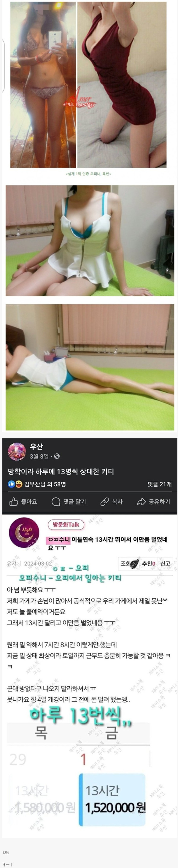Select the highlighted 1,520,000원 calendar cell
The height and width of the screenshot is (868, 178).
click(x=112, y=799)
